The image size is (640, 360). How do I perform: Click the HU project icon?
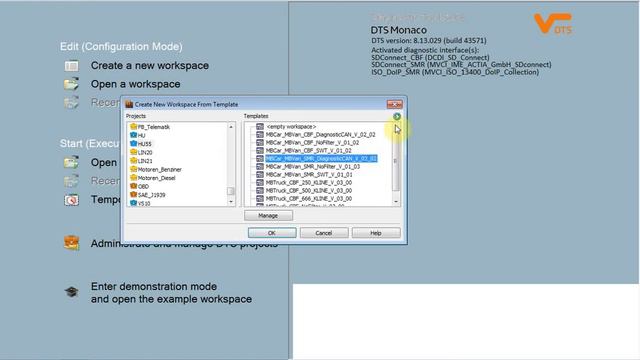[x=133, y=135]
